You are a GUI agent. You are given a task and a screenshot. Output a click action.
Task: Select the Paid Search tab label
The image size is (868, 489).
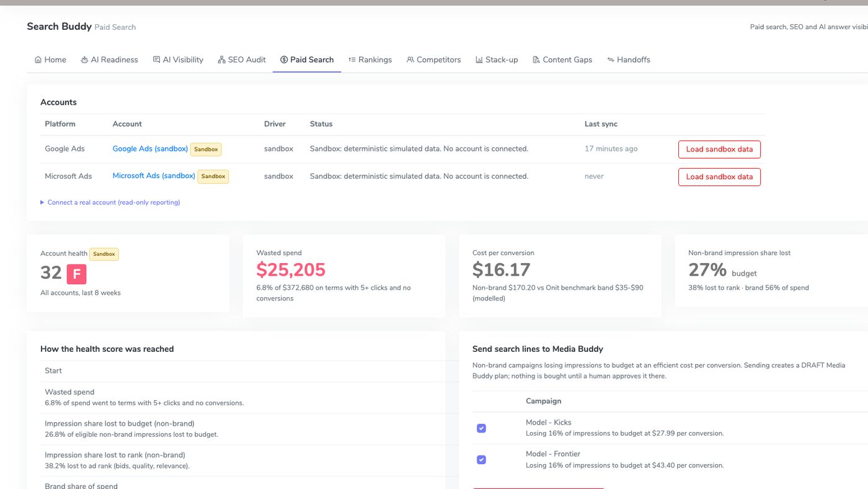tap(312, 60)
